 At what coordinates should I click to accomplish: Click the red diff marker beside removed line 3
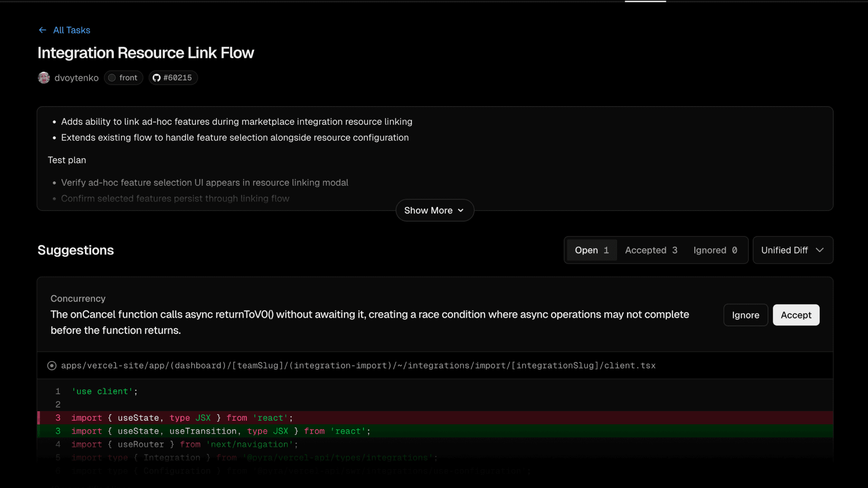coord(39,418)
